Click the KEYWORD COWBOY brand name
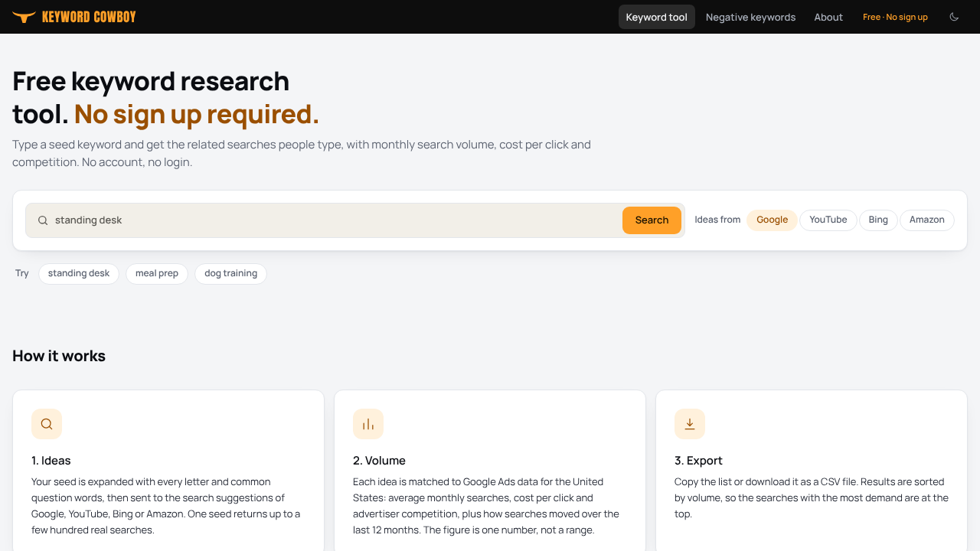Viewport: 980px width, 551px height. pos(89,17)
